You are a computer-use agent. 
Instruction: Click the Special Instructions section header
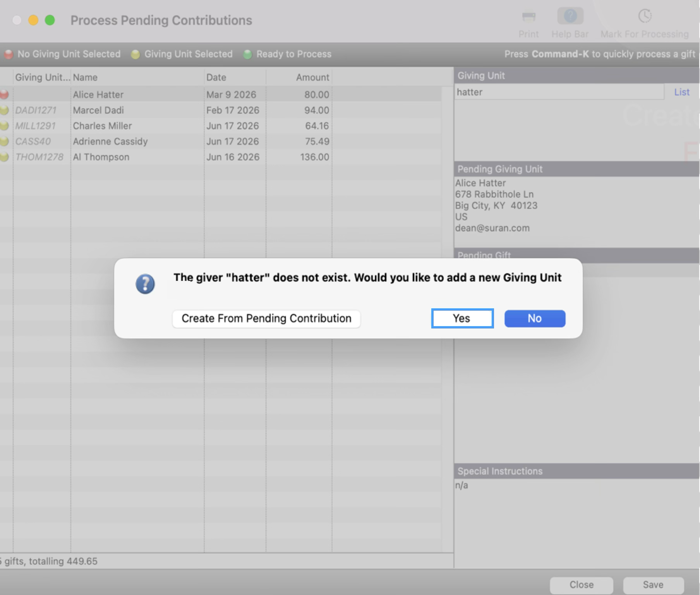(576, 471)
